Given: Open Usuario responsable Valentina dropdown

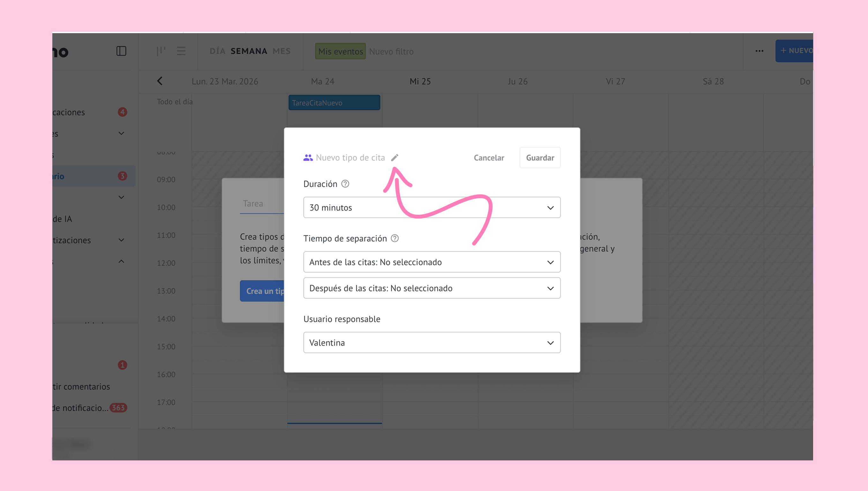Looking at the screenshot, I should pyautogui.click(x=432, y=343).
